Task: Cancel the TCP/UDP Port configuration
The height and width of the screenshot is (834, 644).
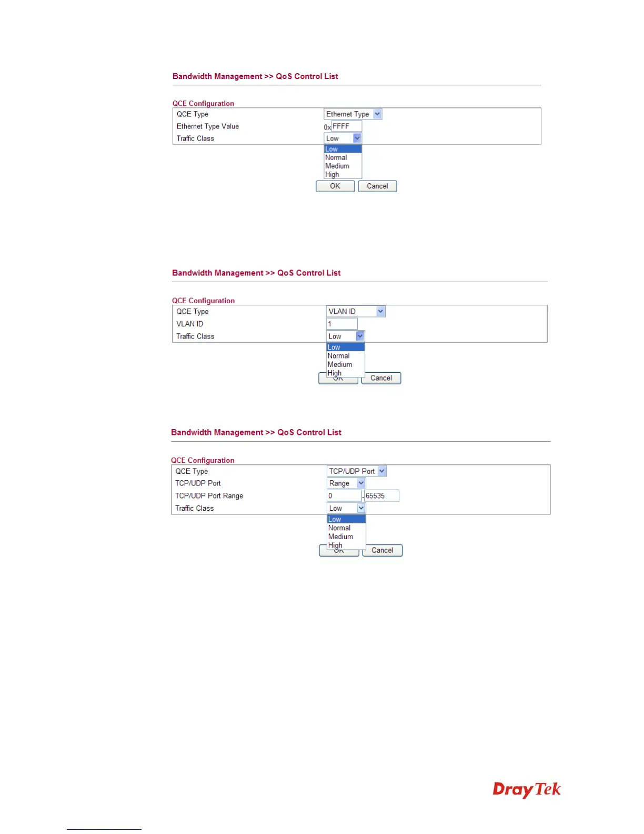Action: [382, 551]
